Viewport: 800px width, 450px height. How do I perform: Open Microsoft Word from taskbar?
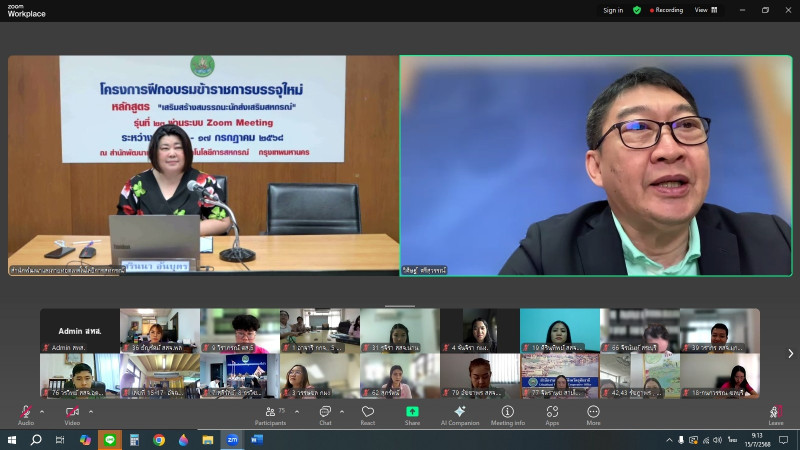coord(257,440)
